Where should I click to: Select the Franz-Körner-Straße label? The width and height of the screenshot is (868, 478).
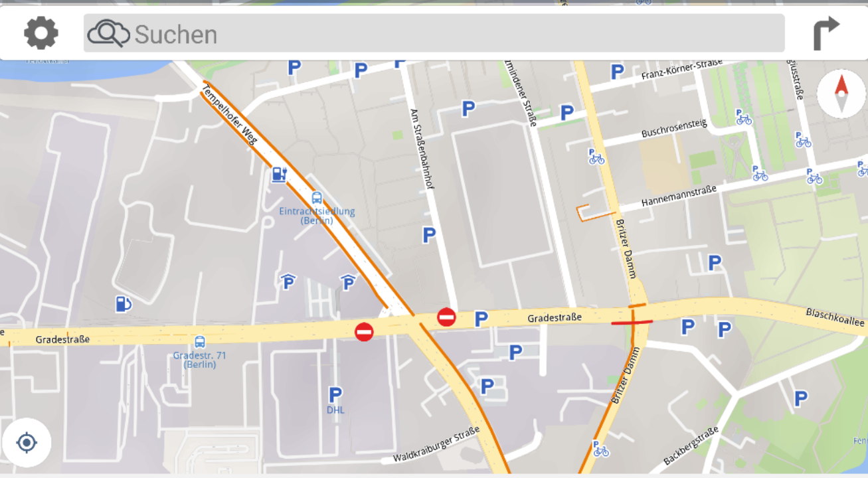coord(681,70)
